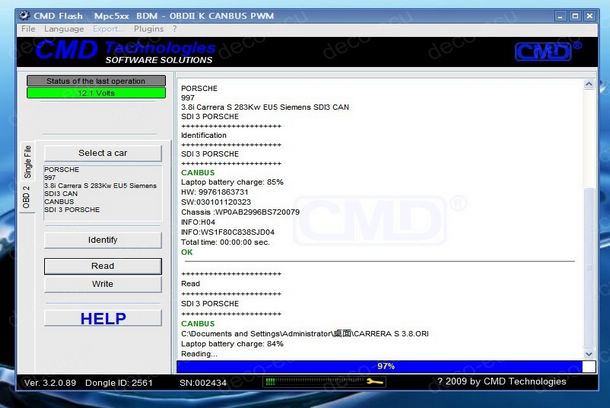Click the INFO:H04 log line
610x408 pixels.
point(198,222)
